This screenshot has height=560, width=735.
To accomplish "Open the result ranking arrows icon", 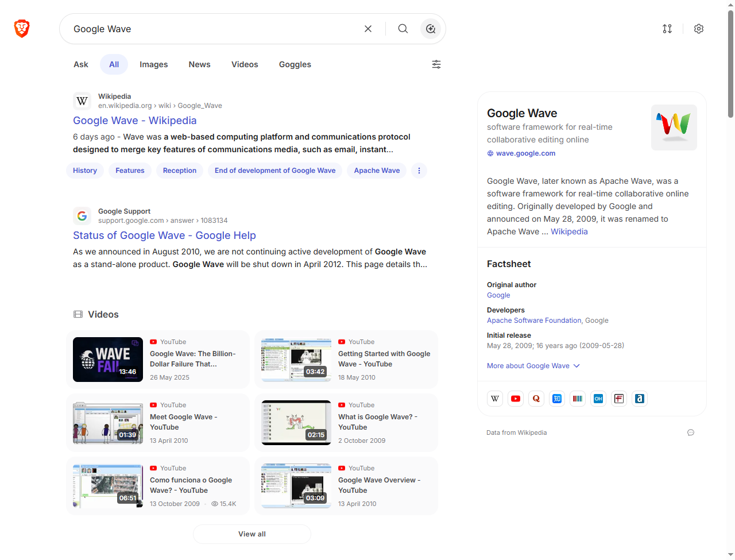I will coord(667,29).
